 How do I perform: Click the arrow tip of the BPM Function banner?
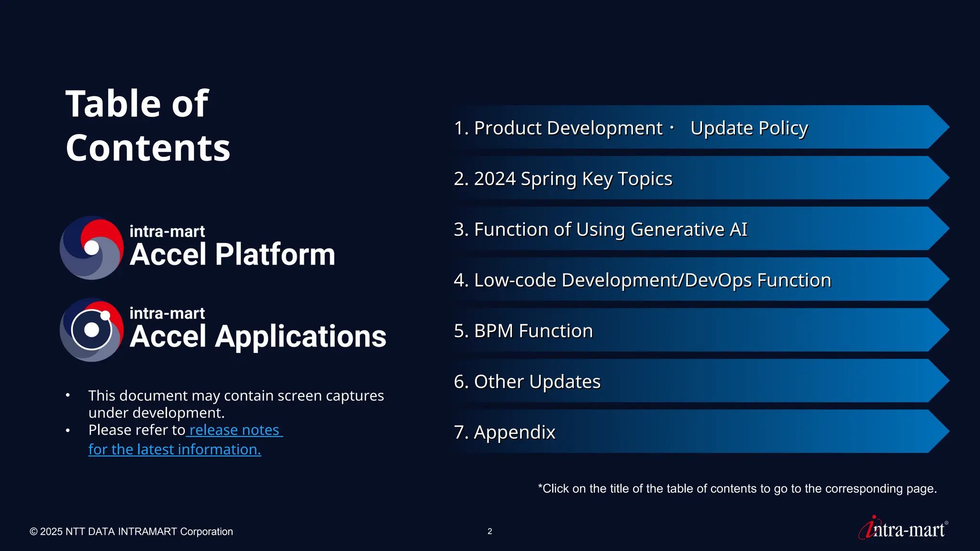[x=938, y=330]
